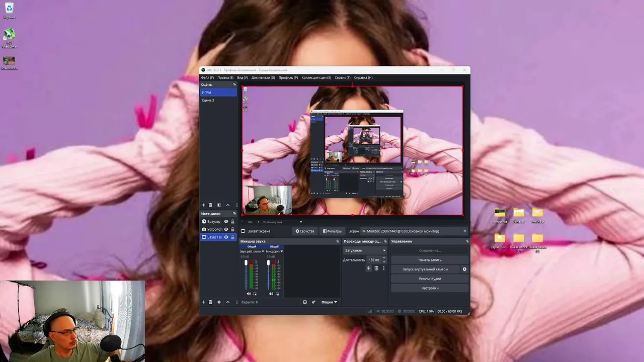Open the three-dot menu in the Sources toolbar

click(236, 302)
